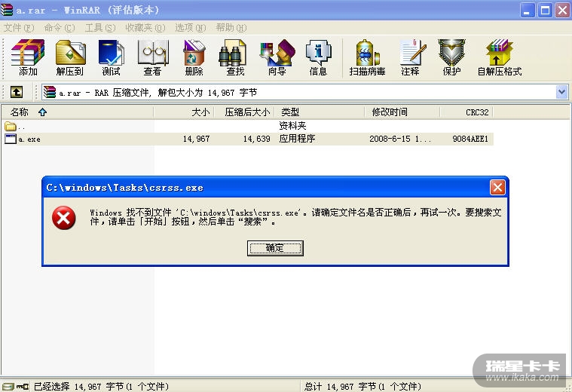Screen dimensions: 572x392
Task: Click the a.exe application file icon
Action: pyautogui.click(x=11, y=139)
